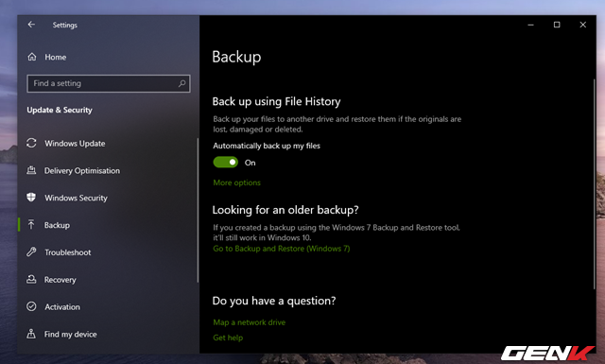
Task: Open the Recovery section
Action: pos(60,280)
